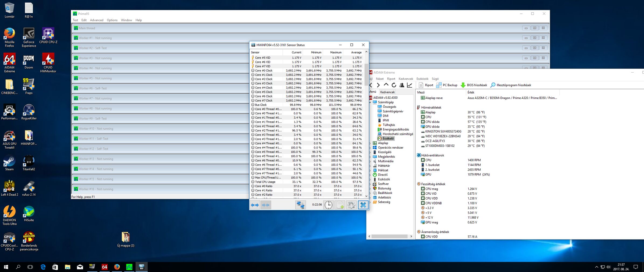Open Fraps desktop shortcut
Screen dimensions: 644x272
29,87
